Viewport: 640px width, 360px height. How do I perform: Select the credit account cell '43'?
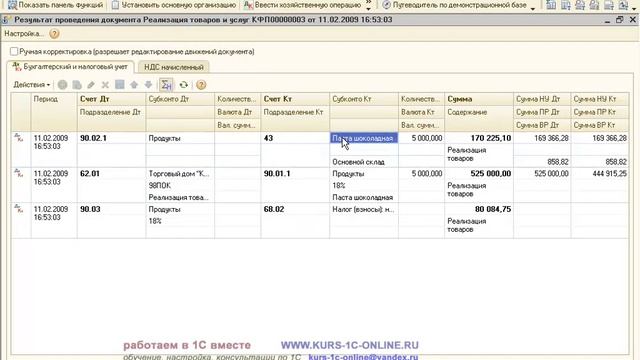(x=295, y=138)
